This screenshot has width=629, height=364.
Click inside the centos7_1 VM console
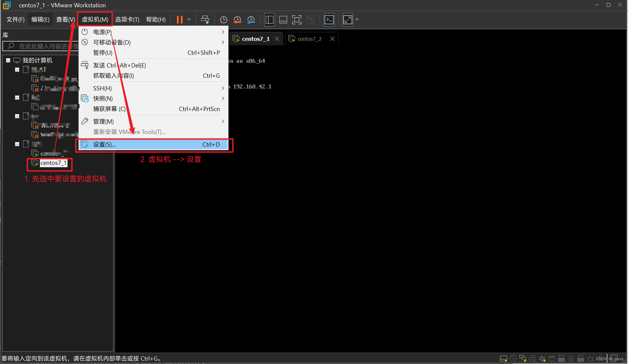371,199
